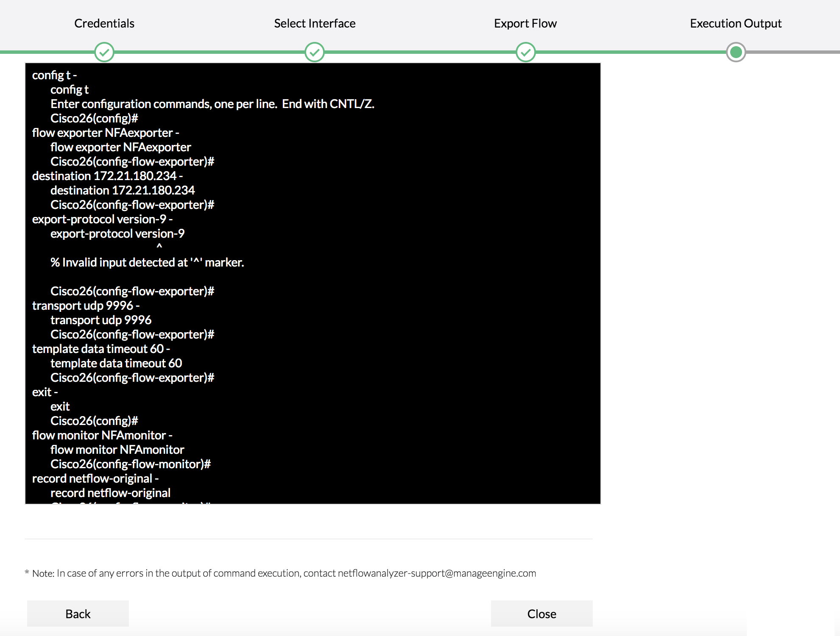Click the transport udp 9996 command heading
Viewport: 840px width, 636px height.
(x=85, y=306)
